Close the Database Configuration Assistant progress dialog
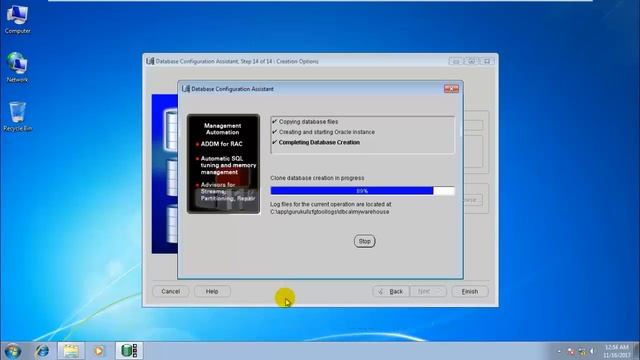 (451, 89)
